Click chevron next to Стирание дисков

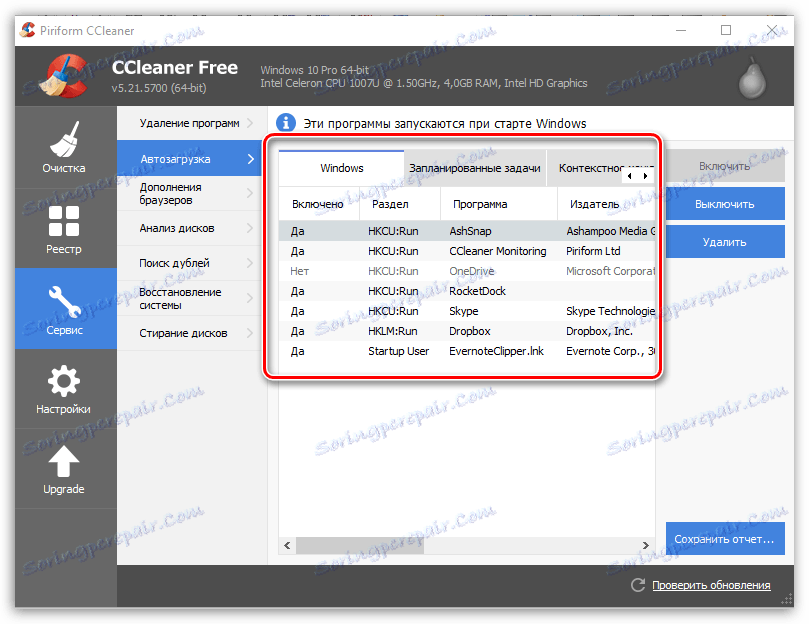coord(250,333)
